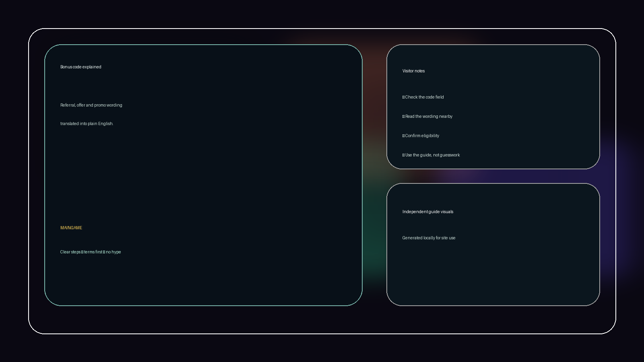This screenshot has height=362, width=644.
Task: Select 'Check the code field' note
Action: [x=423, y=97]
